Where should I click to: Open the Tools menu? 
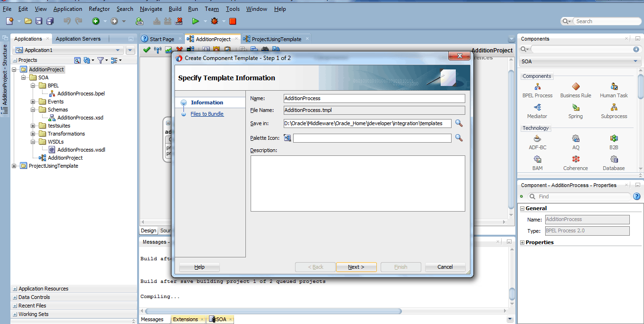233,9
